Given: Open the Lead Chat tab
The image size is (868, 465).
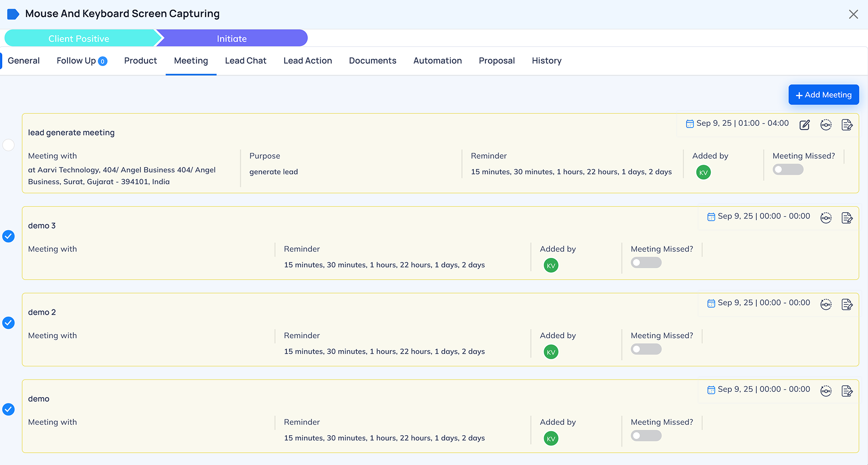Looking at the screenshot, I should (245, 61).
